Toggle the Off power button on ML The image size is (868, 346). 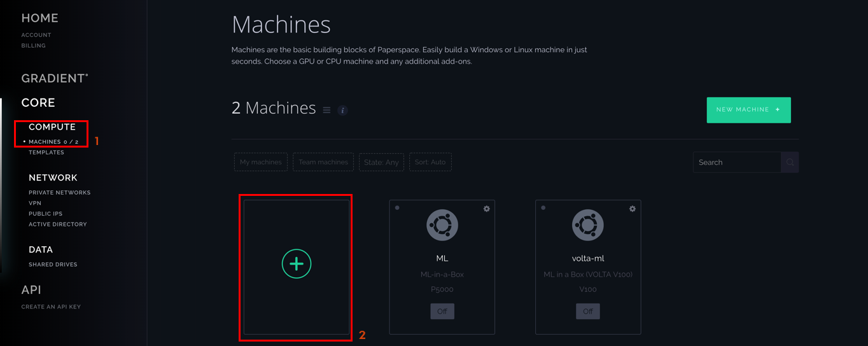pos(442,311)
